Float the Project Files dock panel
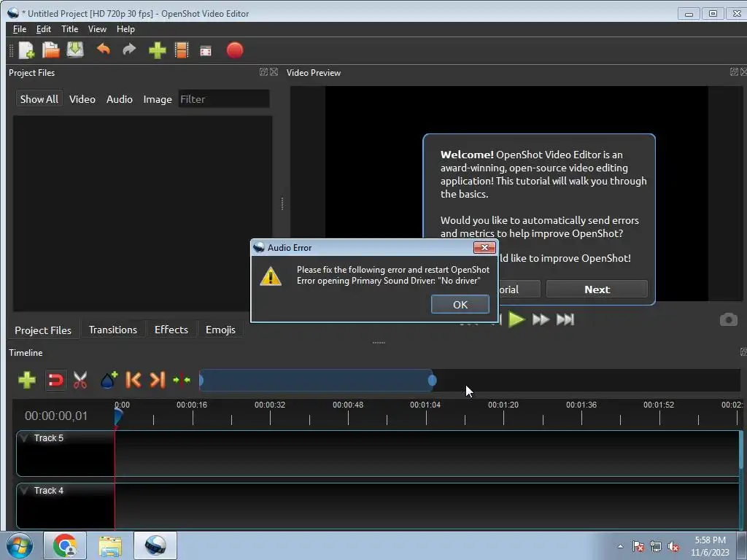 pyautogui.click(x=263, y=72)
